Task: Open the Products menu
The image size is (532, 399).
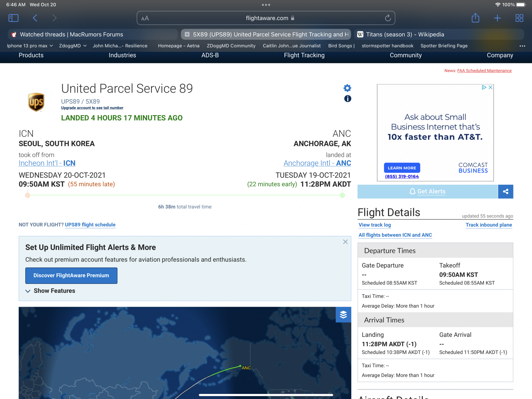Action: (x=31, y=55)
